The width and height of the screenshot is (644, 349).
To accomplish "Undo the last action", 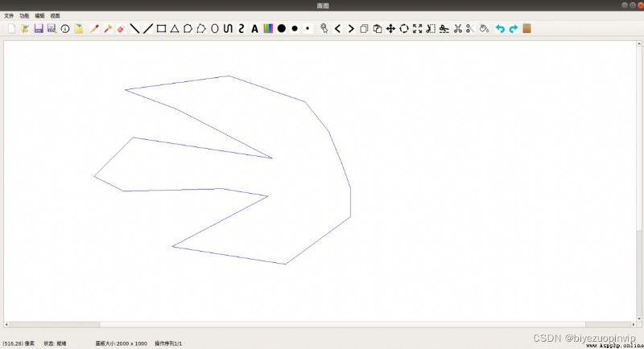I will pos(500,29).
